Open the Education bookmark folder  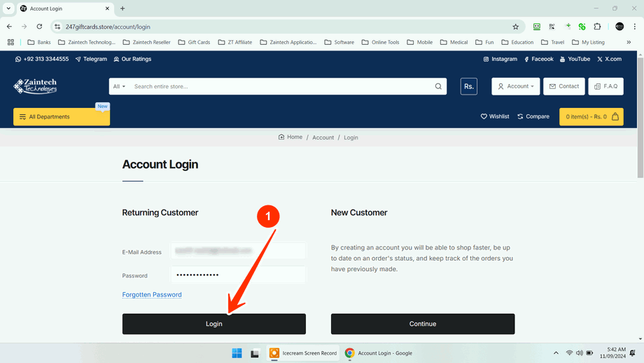click(517, 42)
